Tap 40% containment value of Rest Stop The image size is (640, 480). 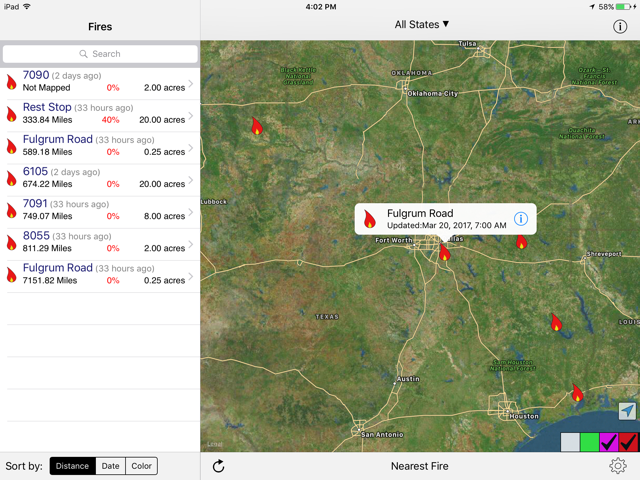pyautogui.click(x=111, y=120)
